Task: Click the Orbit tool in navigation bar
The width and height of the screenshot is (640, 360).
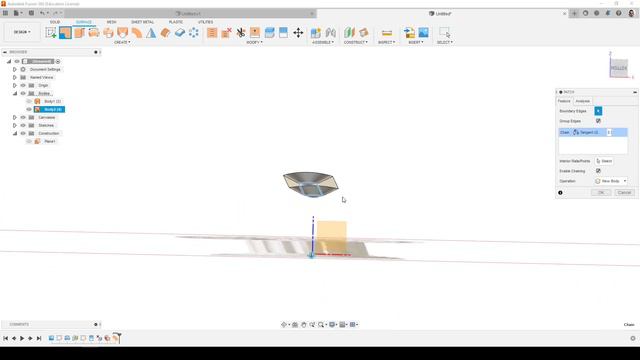Action: 284,324
